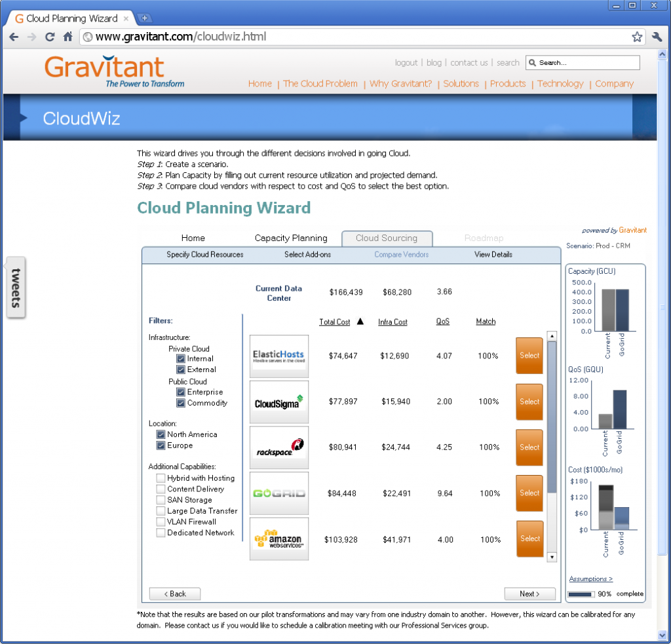The width and height of the screenshot is (671, 644).
Task: Select the ElasticHosts vendor
Action: (x=529, y=356)
